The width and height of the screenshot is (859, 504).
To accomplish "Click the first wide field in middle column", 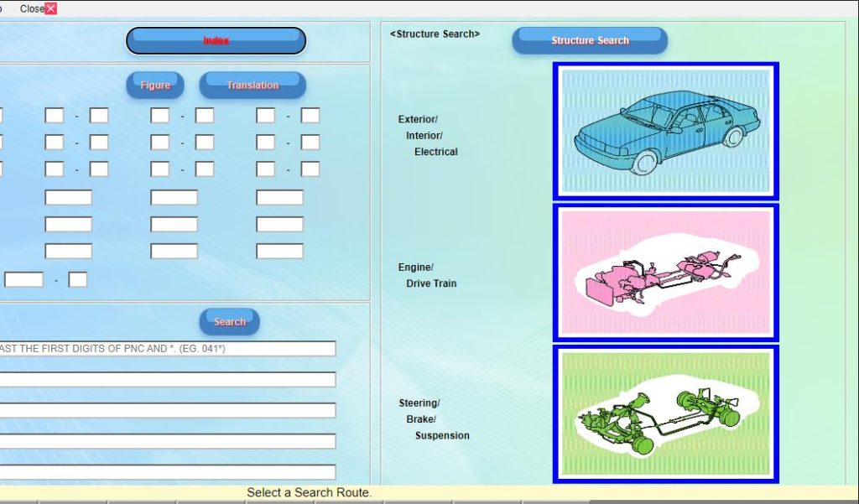I will tap(174, 197).
